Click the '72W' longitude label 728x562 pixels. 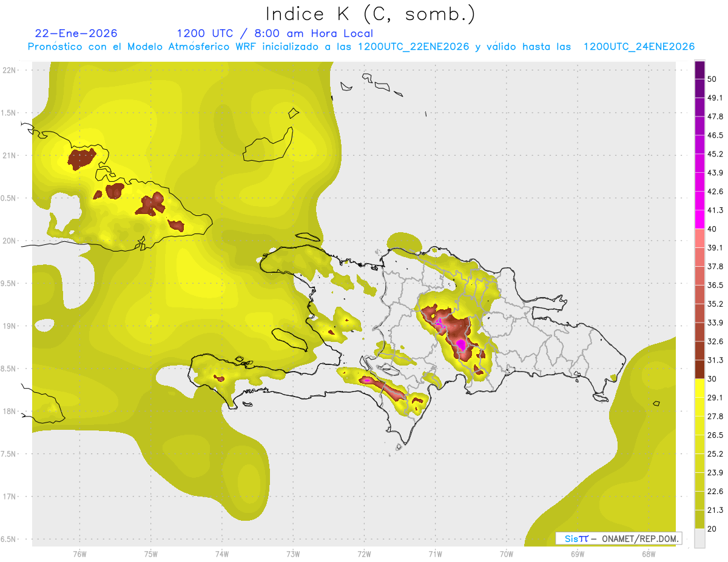pos(364,554)
